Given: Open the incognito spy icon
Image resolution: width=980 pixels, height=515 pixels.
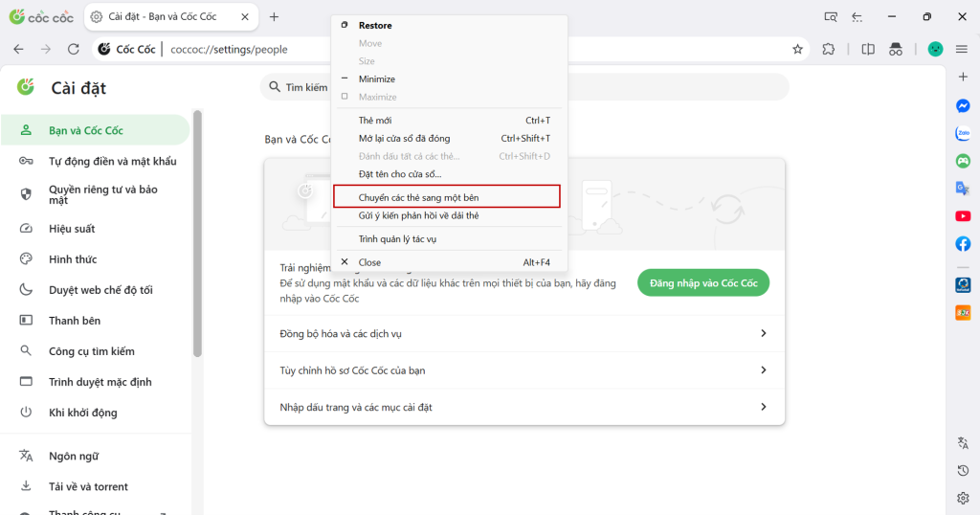Looking at the screenshot, I should click(x=896, y=50).
